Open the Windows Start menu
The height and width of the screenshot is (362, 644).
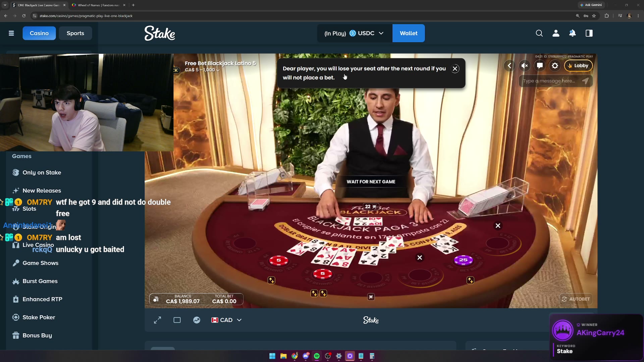pos(272,356)
